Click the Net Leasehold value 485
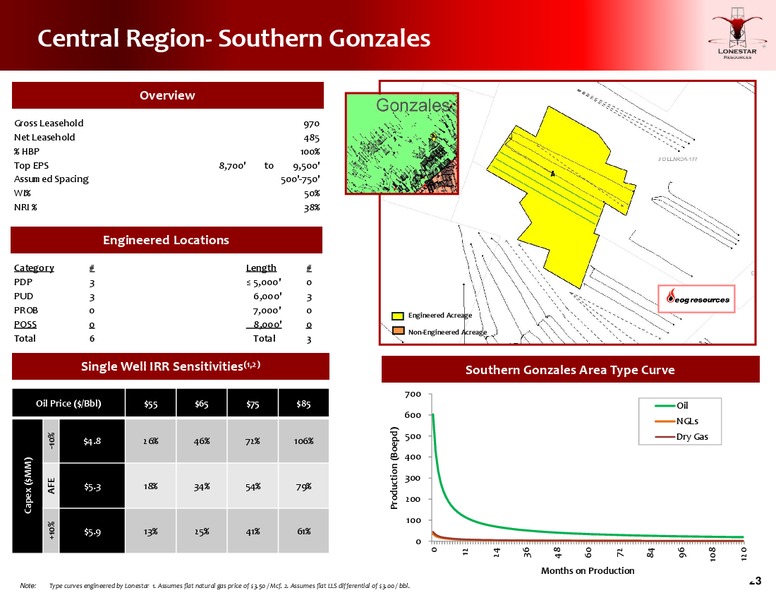The height and width of the screenshot is (600, 776). coord(311,138)
